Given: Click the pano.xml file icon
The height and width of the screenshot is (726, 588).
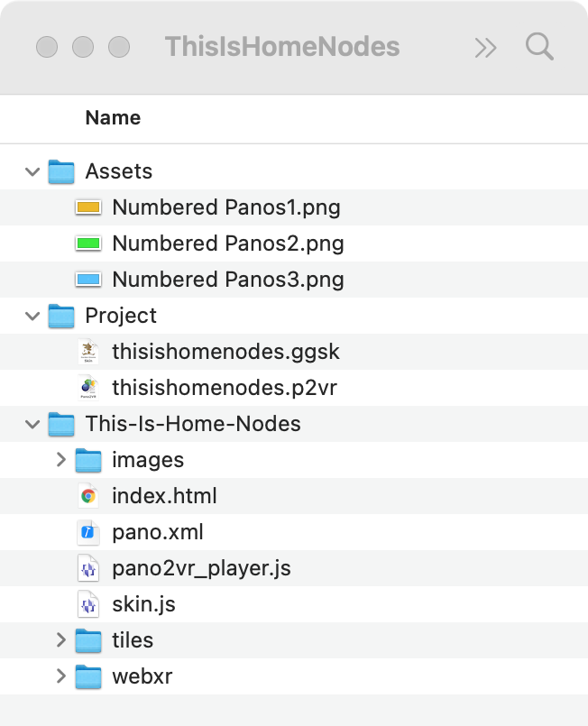Looking at the screenshot, I should coord(88,532).
